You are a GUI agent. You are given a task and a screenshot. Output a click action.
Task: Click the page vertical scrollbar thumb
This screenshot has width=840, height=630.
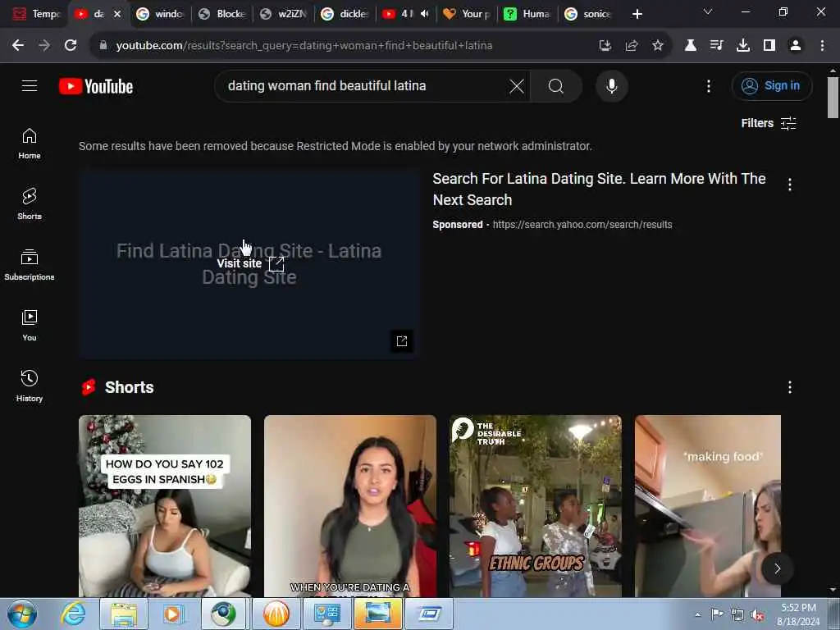click(833, 97)
